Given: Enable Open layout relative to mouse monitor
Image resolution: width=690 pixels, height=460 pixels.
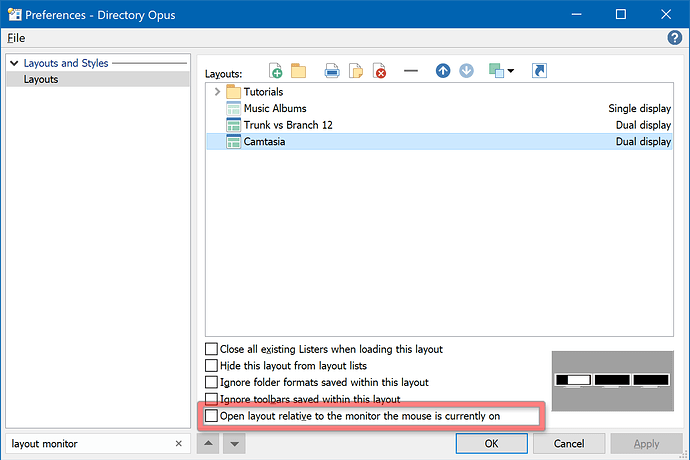Looking at the screenshot, I should click(211, 416).
